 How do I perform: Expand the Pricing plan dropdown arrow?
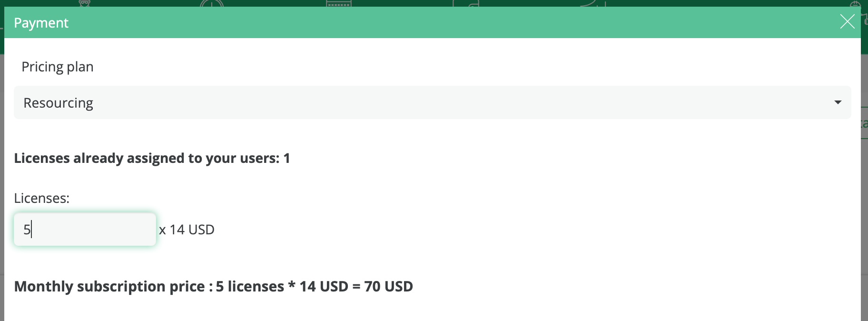tap(838, 102)
